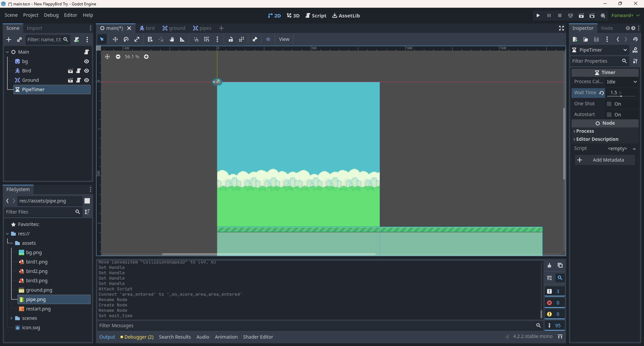The image size is (644, 346).
Task: Select the Rotate Mode tool
Action: pos(126,40)
